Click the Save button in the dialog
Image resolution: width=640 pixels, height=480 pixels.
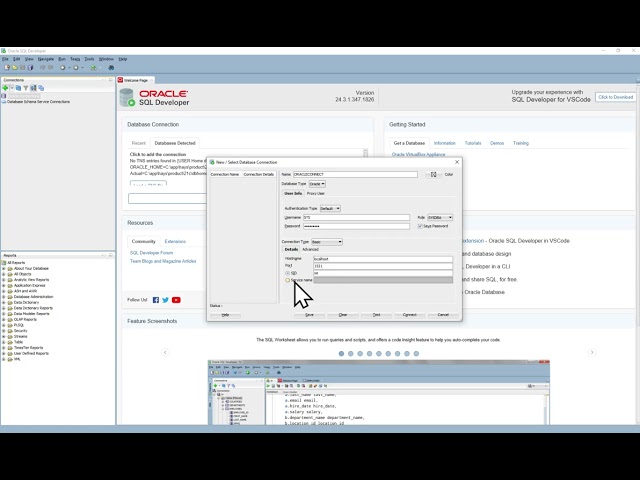coord(309,315)
